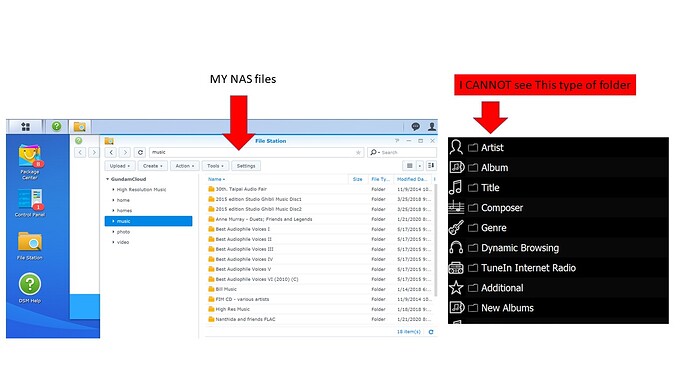This screenshot has height=388, width=690.
Task: Open the Create dropdown menu
Action: pos(153,166)
